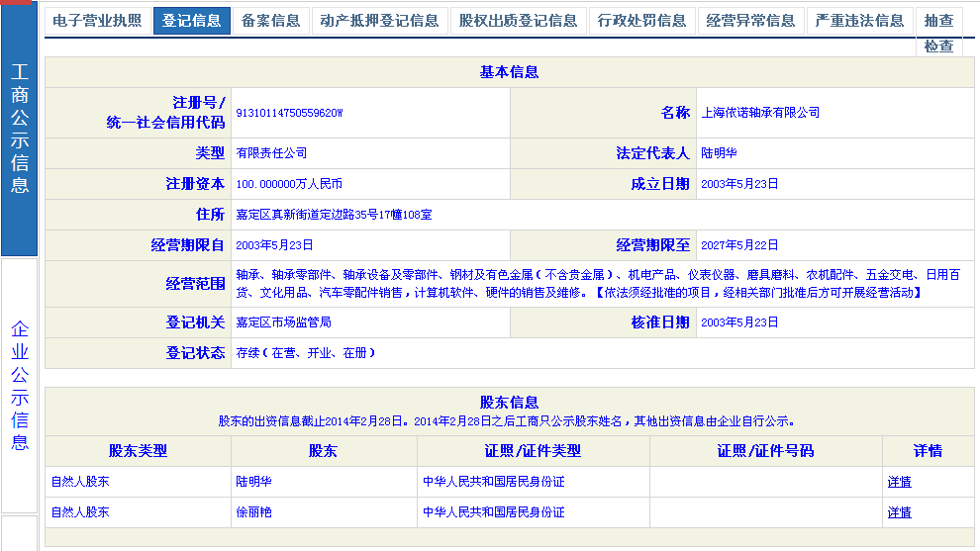980x551 pixels.
Task: Open the 动产抵押登记信息 tab
Action: [379, 21]
